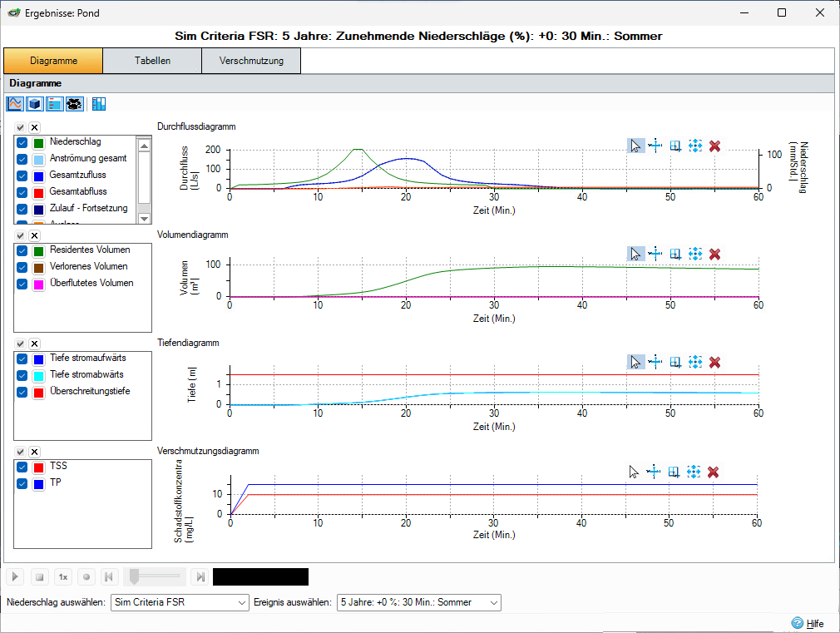Click red X in Durchflussdiagramm toolbar
840x633 pixels.
(x=714, y=146)
